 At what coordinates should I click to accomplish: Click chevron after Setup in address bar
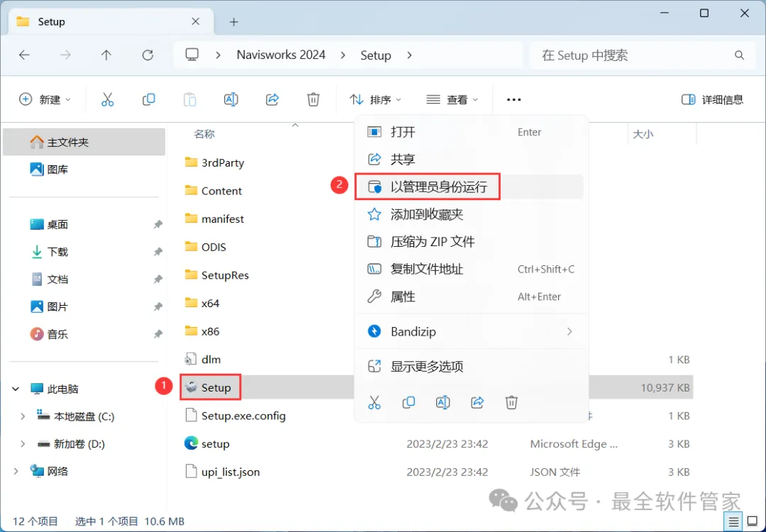click(409, 55)
